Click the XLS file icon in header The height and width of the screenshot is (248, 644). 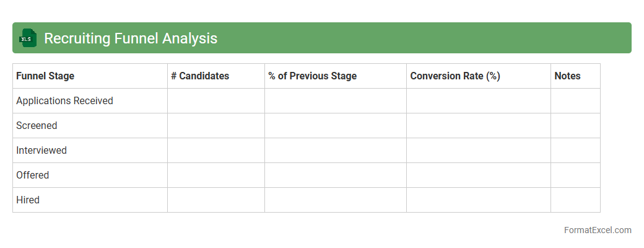(28, 38)
